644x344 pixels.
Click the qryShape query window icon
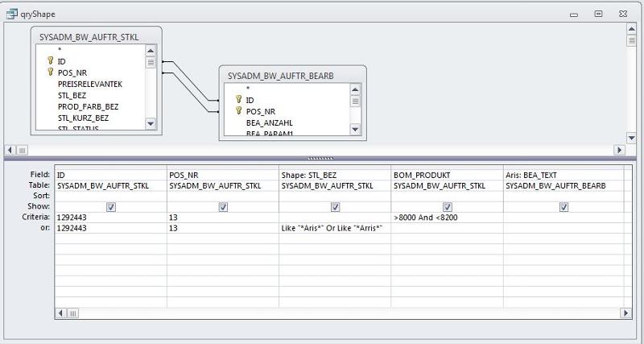coord(12,15)
